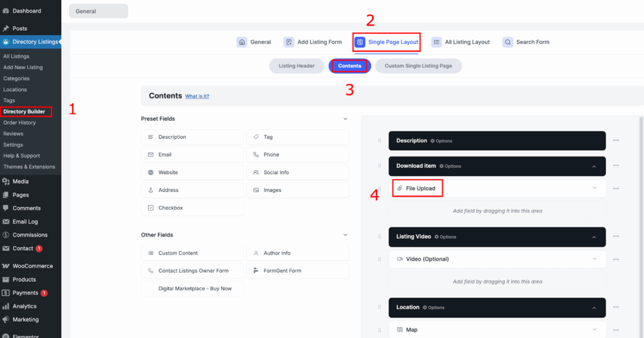Open three-dot menu for Download item section

coord(616,166)
